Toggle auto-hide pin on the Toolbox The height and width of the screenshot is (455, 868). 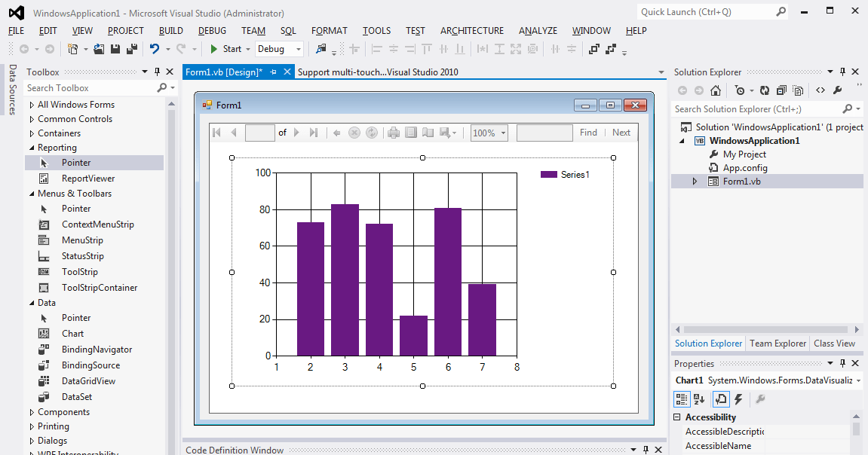[x=158, y=72]
